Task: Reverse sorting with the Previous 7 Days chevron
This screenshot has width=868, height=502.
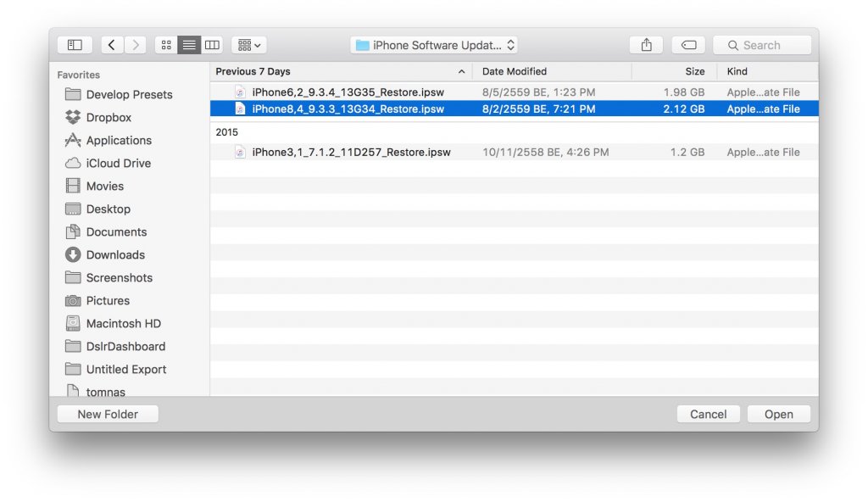Action: click(x=460, y=71)
